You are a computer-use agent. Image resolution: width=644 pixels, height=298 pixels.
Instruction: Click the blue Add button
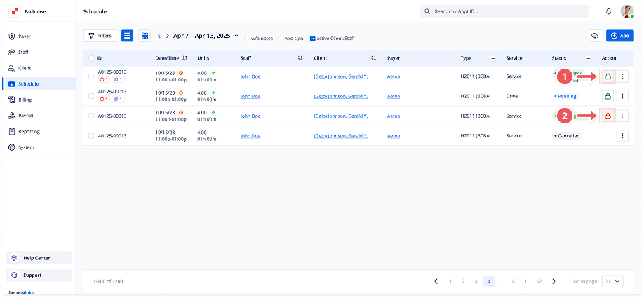[x=620, y=36]
